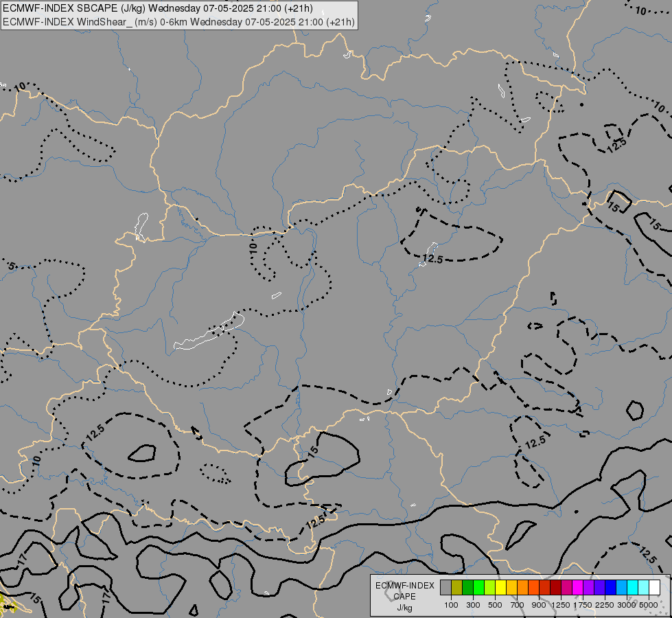Choose the dark red legend swatch

(555, 587)
